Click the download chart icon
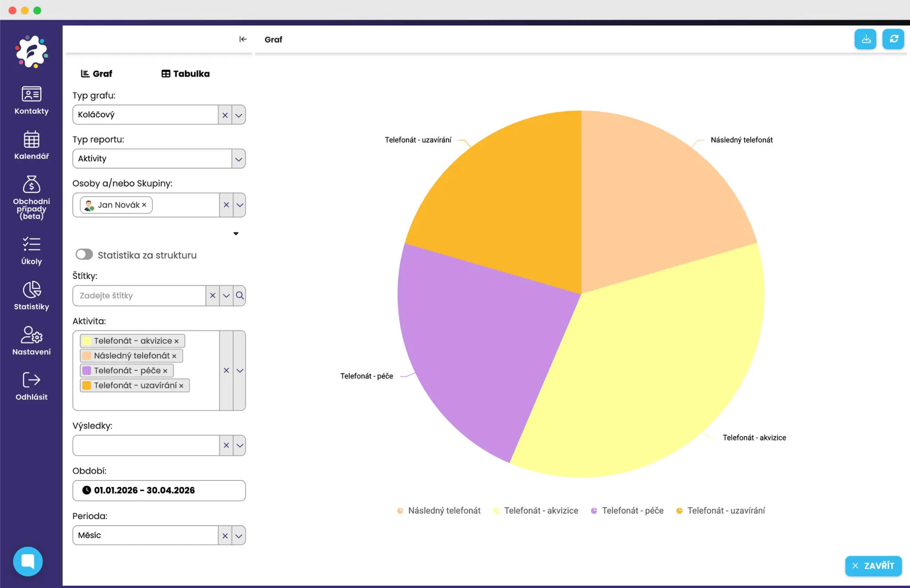This screenshot has height=588, width=910. click(865, 40)
